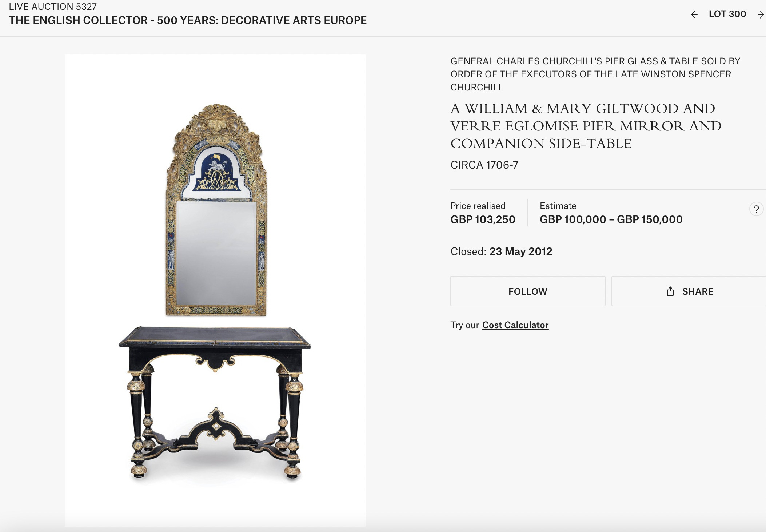Click the closed date 23 May 2012
Viewport: 766px width, 532px height.
coord(520,251)
